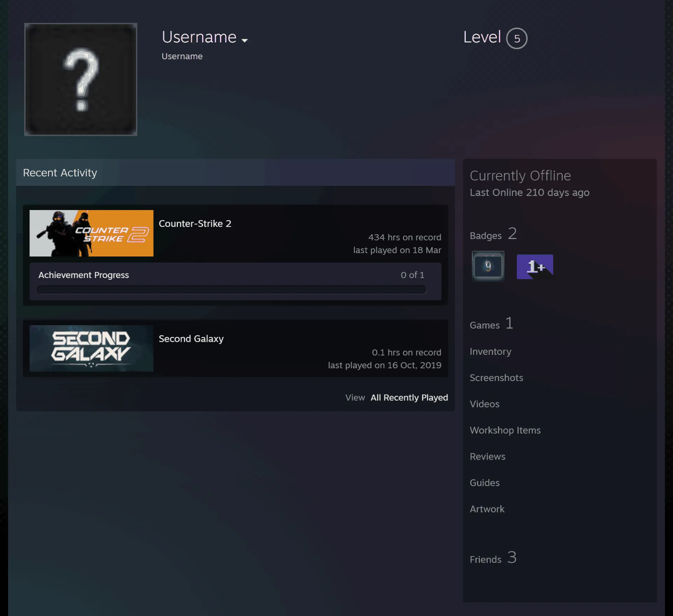
Task: Click the Achievement Progress bar
Action: tap(231, 289)
